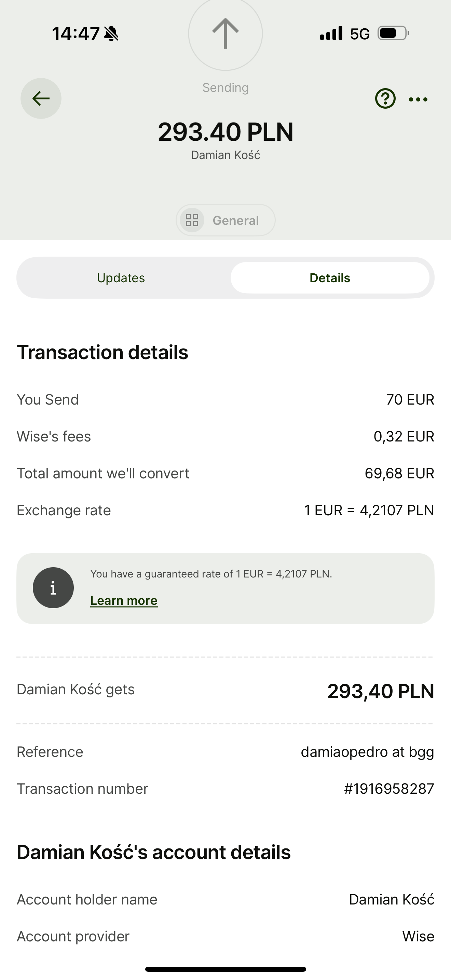Viewport: 451px width, 980px height.
Task: Tap the sending arrow status icon
Action: tap(225, 33)
